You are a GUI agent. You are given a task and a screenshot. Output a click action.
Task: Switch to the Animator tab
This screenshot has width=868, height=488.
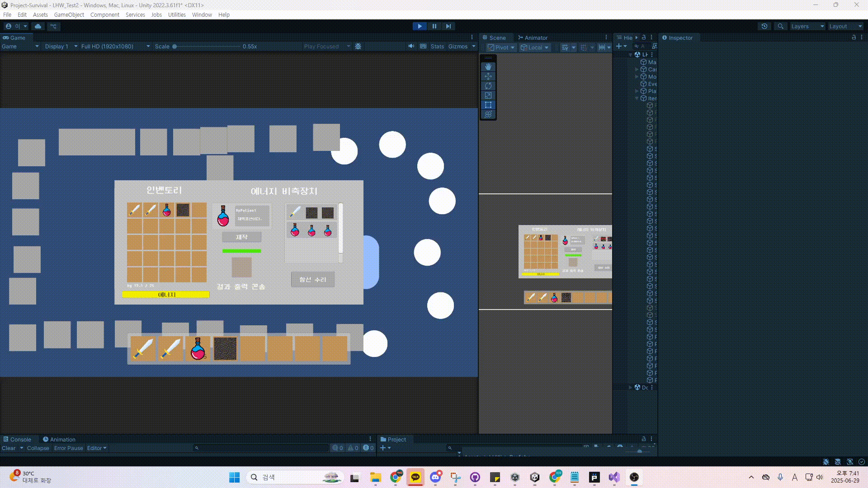[533, 38]
